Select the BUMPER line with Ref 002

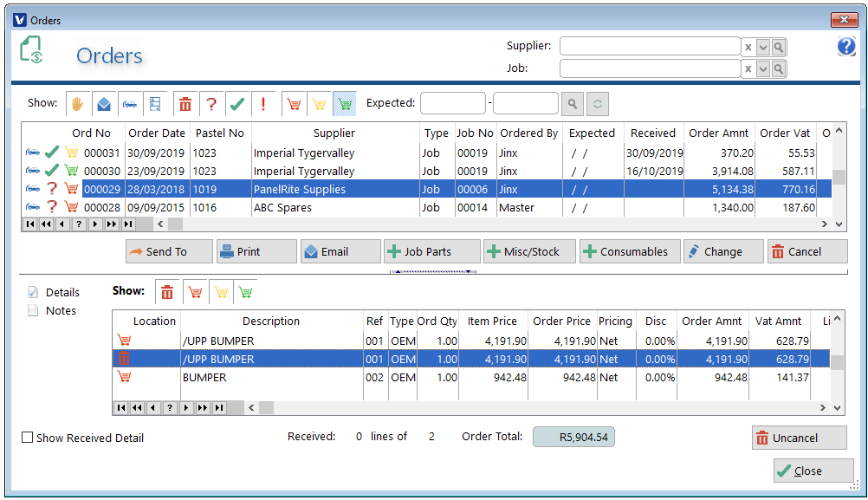(x=470, y=378)
